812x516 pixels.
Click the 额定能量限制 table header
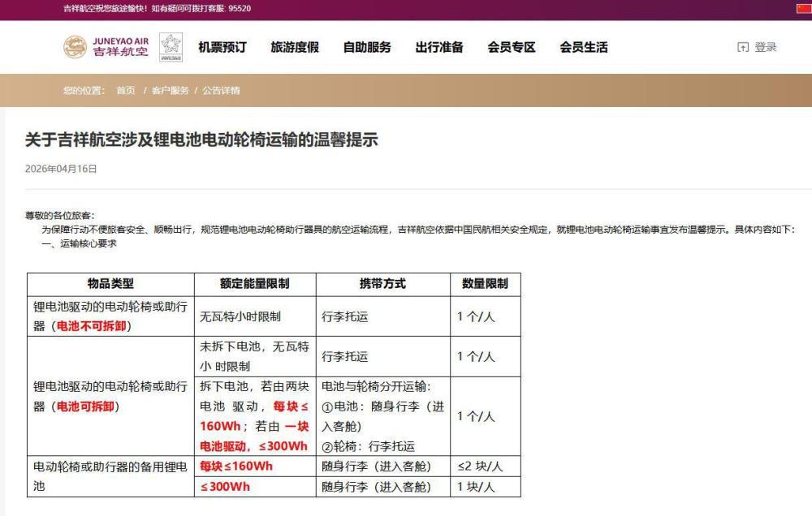click(x=255, y=284)
